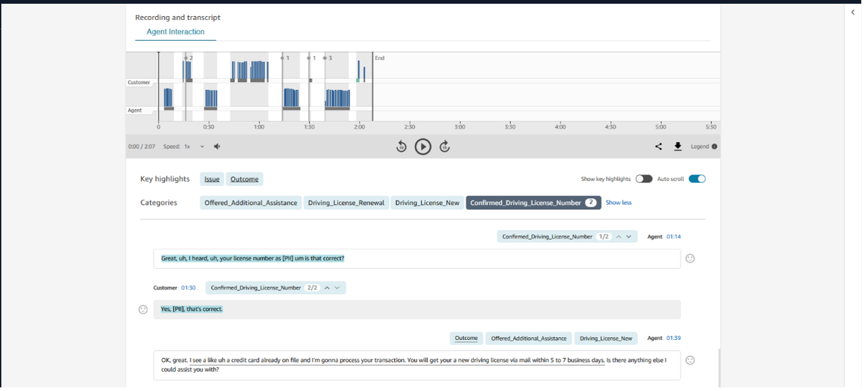
Task: Download the recording
Action: pyautogui.click(x=678, y=147)
